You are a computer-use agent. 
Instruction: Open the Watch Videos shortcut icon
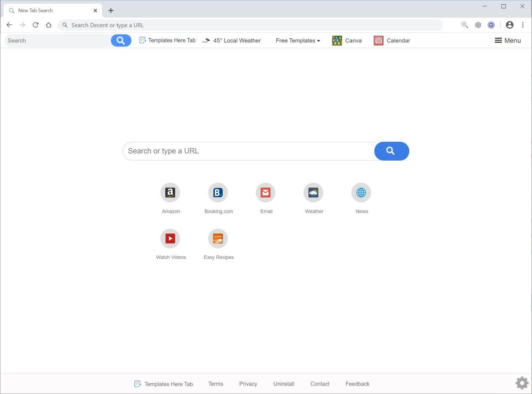point(170,238)
